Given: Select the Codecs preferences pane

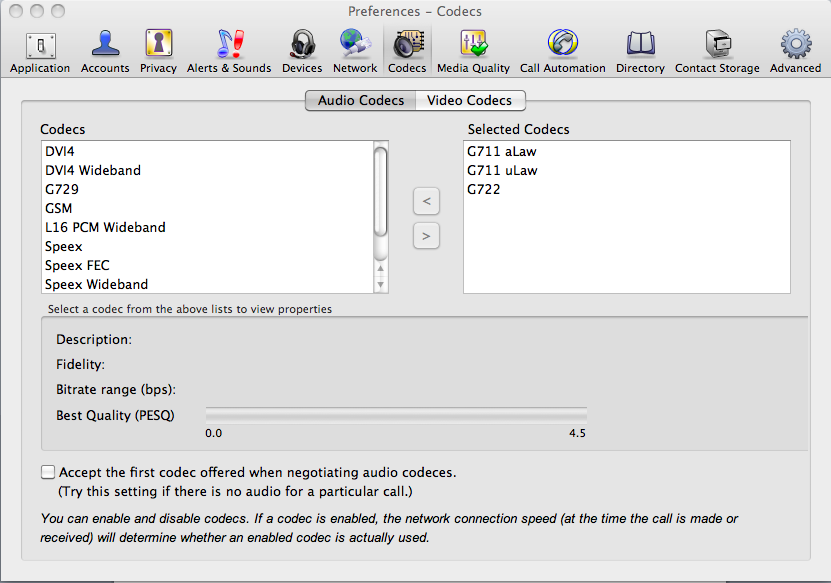Looking at the screenshot, I should click(x=407, y=52).
